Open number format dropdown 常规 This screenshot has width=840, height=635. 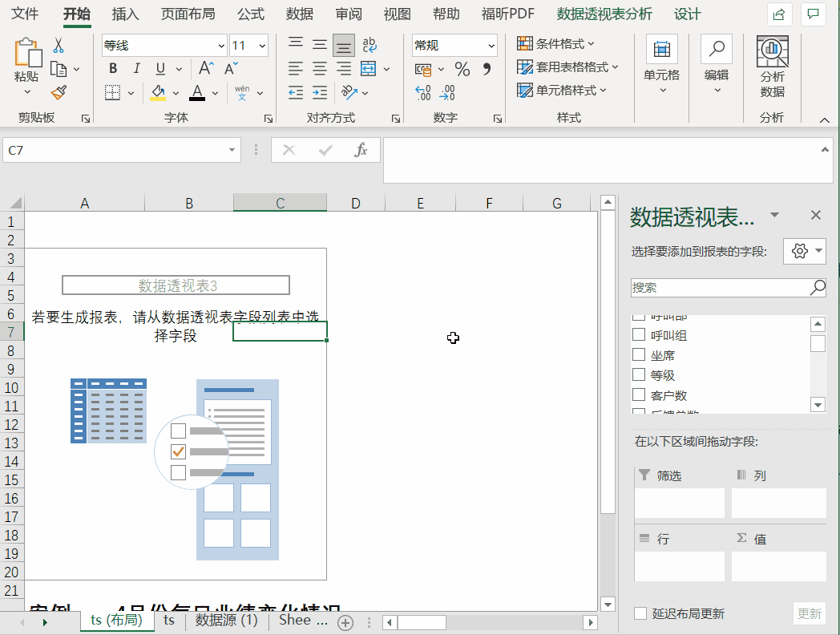[x=491, y=46]
